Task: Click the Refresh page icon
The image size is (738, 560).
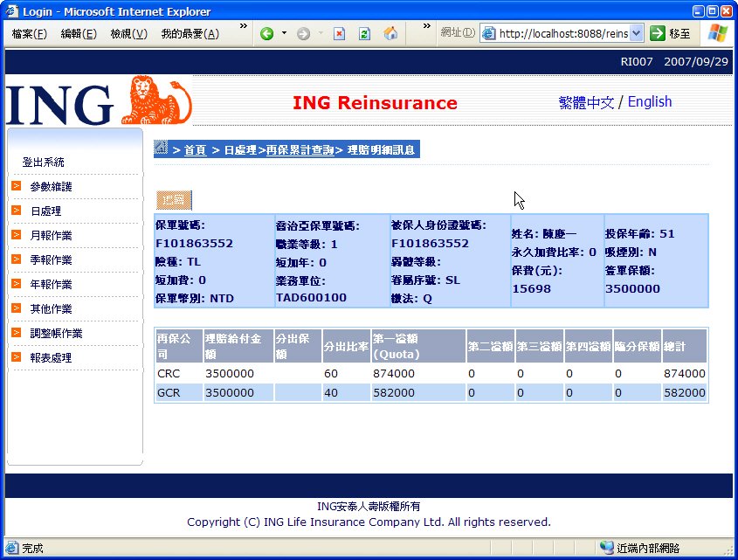Action: point(365,34)
